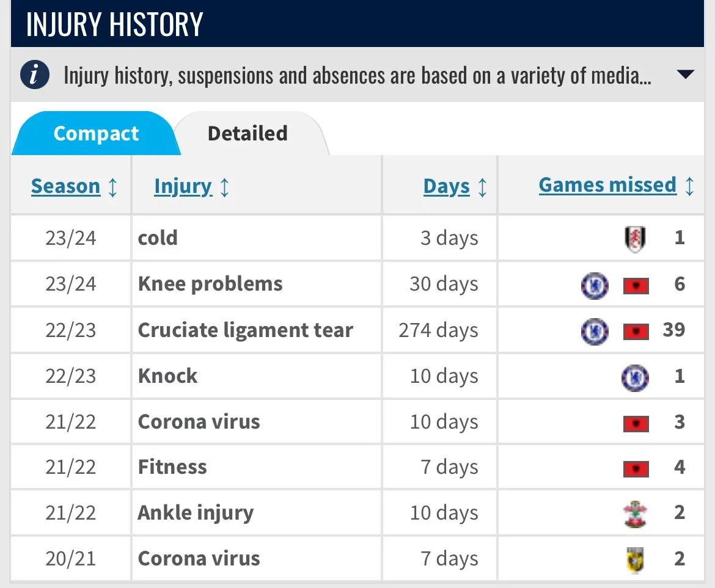715x588 pixels.
Task: Open the Detailed tab
Action: click(248, 134)
